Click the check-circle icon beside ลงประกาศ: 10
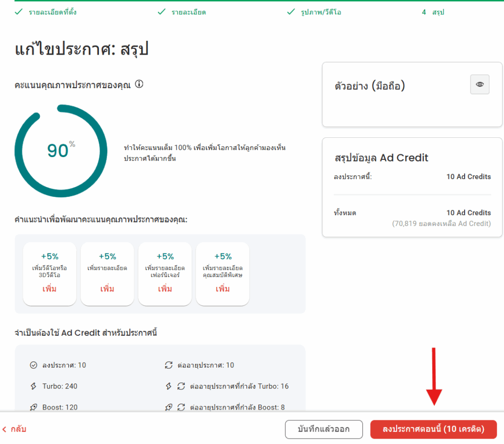Screen dimensions: 504x444 click(x=33, y=365)
